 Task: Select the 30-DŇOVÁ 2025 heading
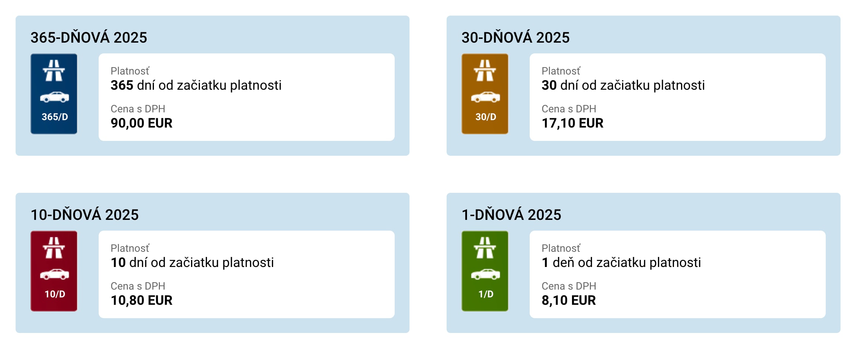515,38
